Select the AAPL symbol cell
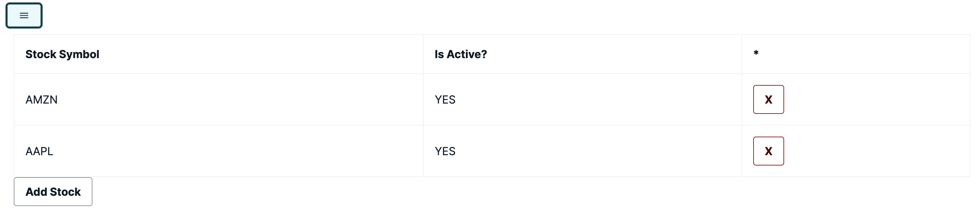Screen dimensions: 980x214 pyautogui.click(x=39, y=151)
